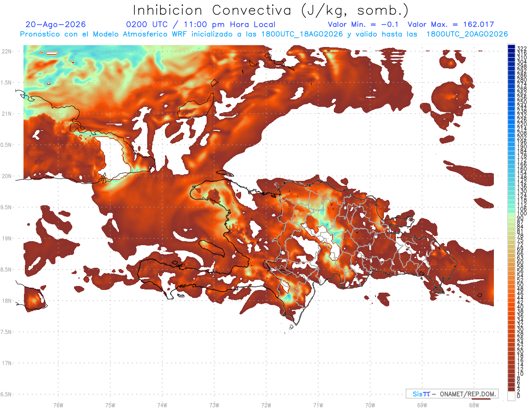Click the '1800UTC_18AGO2026' initialization time

[301, 34]
